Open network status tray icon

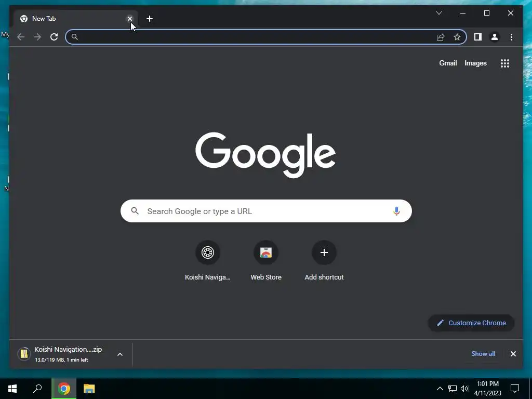pos(453,389)
